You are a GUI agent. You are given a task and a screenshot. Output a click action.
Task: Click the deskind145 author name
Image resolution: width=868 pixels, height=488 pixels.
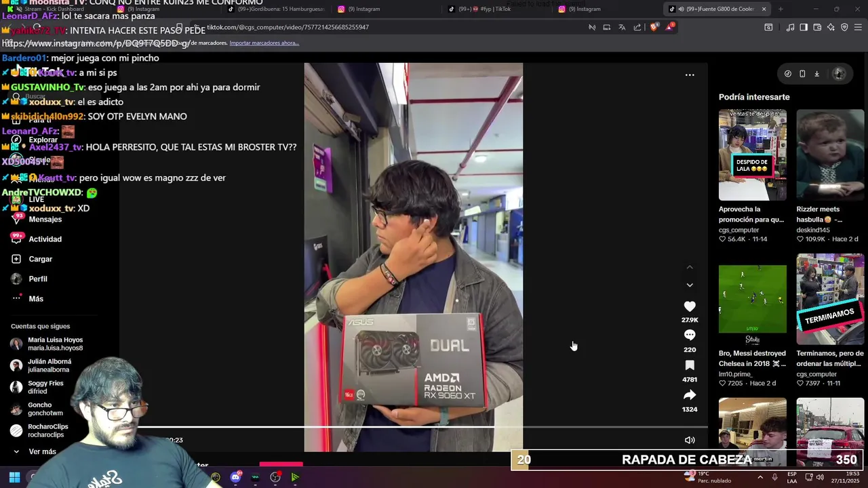(x=813, y=230)
